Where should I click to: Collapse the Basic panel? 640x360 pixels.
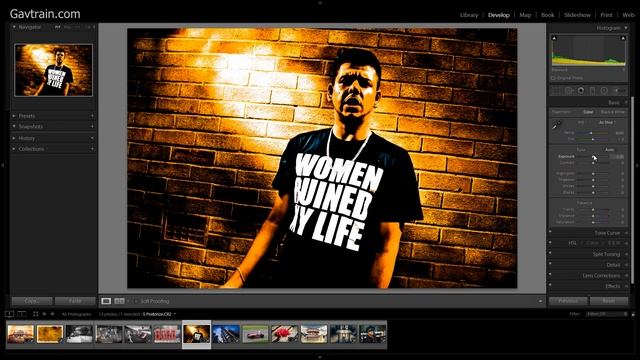click(626, 102)
